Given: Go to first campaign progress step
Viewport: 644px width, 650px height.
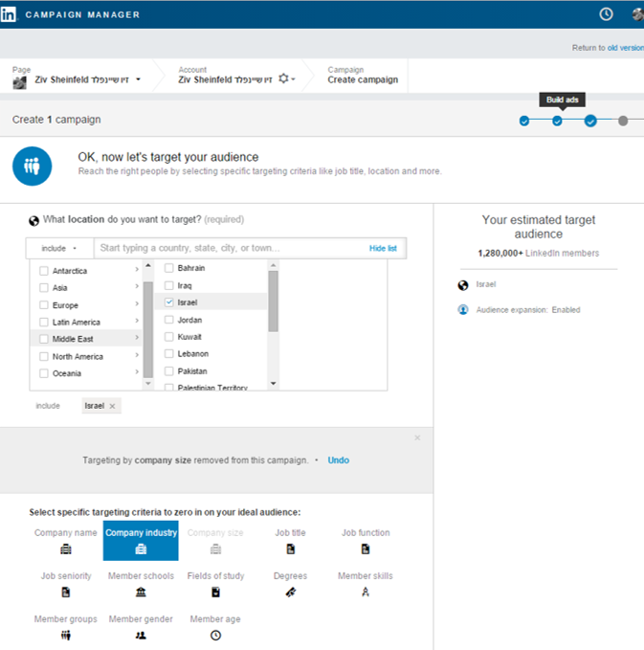Looking at the screenshot, I should 524,121.
